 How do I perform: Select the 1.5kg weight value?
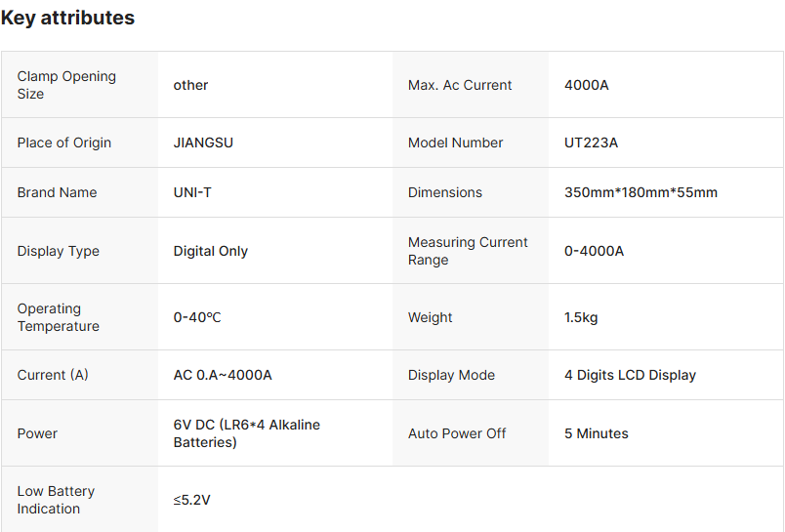[x=581, y=317]
